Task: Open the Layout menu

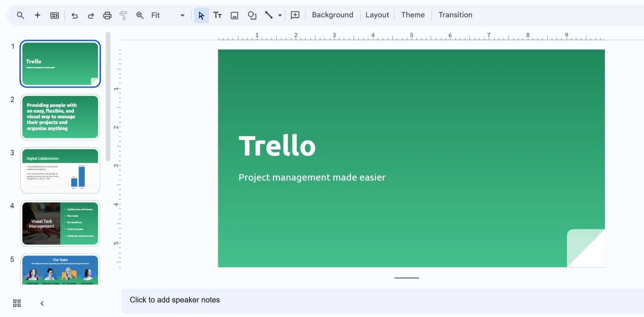Action: tap(377, 15)
